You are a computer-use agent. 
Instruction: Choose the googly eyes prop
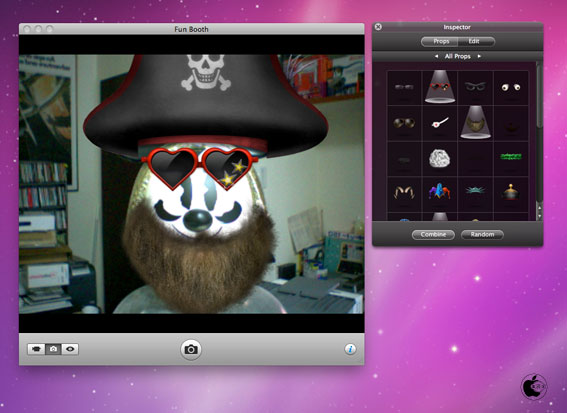511,87
